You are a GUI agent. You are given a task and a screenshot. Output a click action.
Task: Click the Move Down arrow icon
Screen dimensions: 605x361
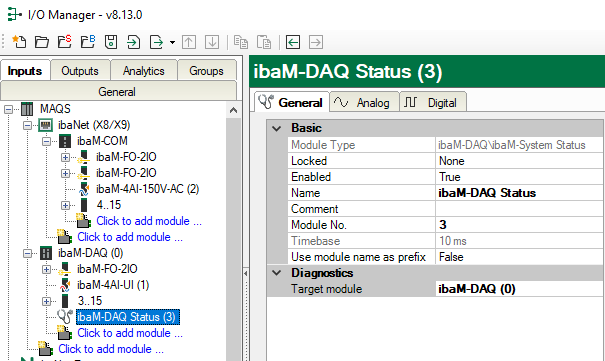[212, 42]
